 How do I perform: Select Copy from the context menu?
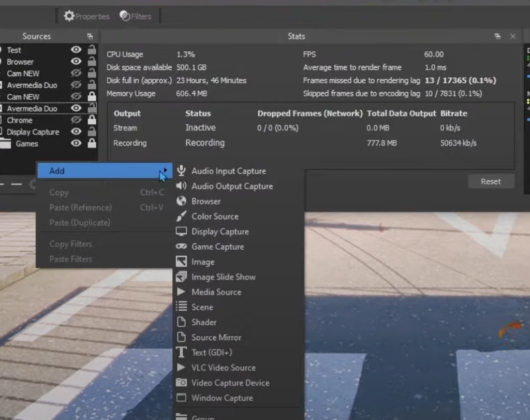(x=58, y=192)
